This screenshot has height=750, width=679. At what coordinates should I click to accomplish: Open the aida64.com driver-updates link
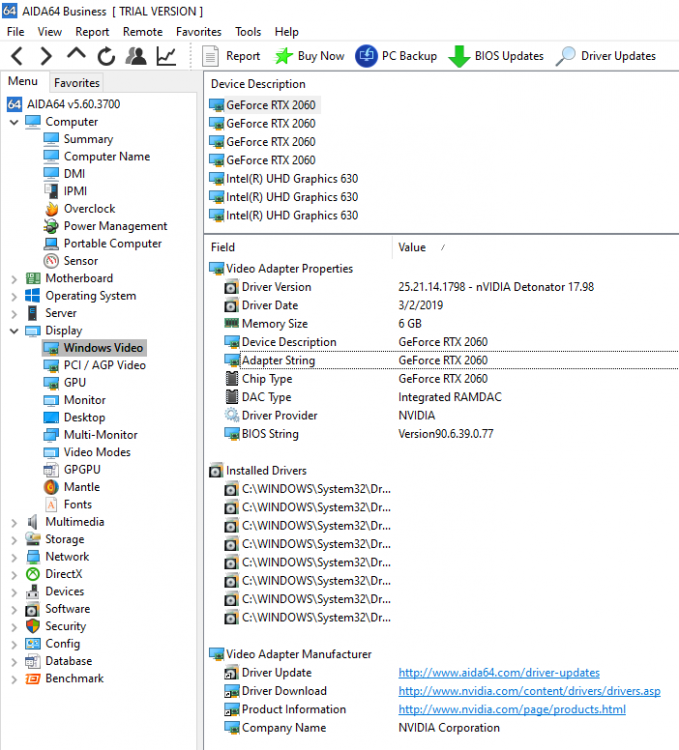point(499,673)
